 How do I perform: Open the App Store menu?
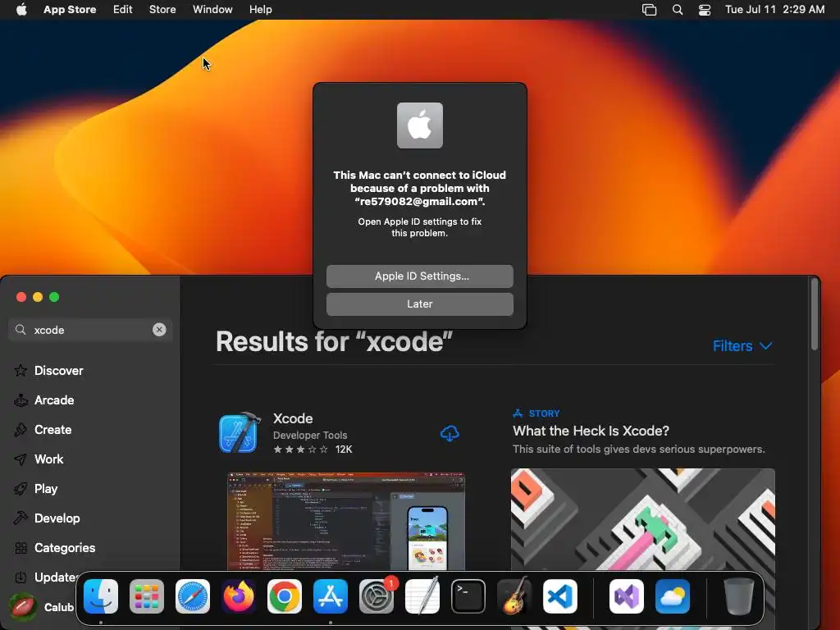click(x=70, y=10)
